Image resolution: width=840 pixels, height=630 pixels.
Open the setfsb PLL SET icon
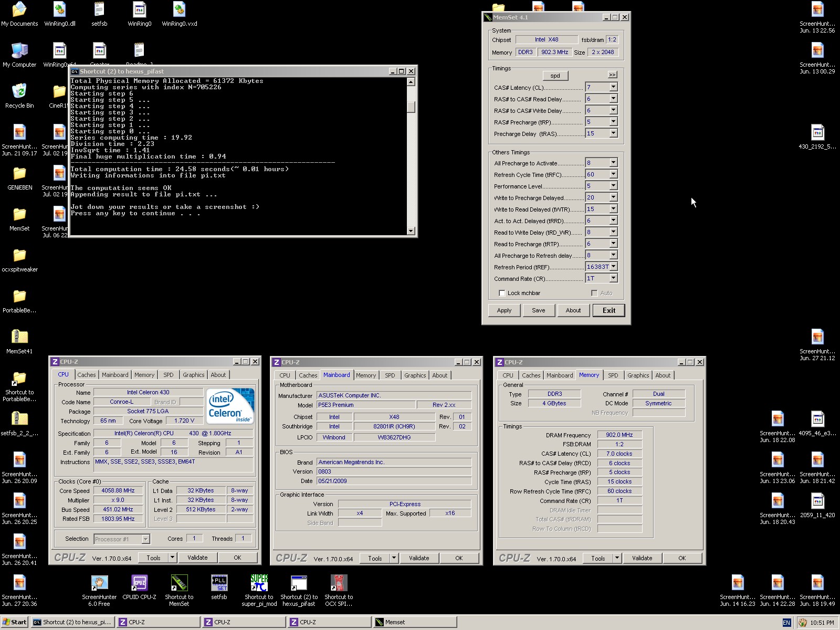pyautogui.click(x=219, y=587)
